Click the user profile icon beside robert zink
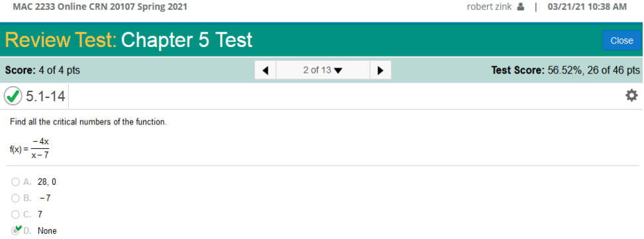Image resolution: width=644 pixels, height=239 pixels. (x=520, y=7)
